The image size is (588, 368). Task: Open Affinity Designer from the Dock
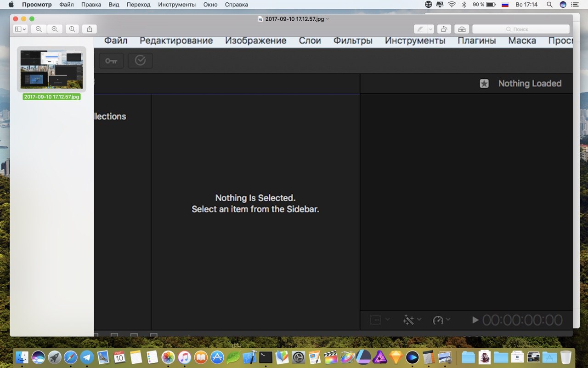pos(363,357)
